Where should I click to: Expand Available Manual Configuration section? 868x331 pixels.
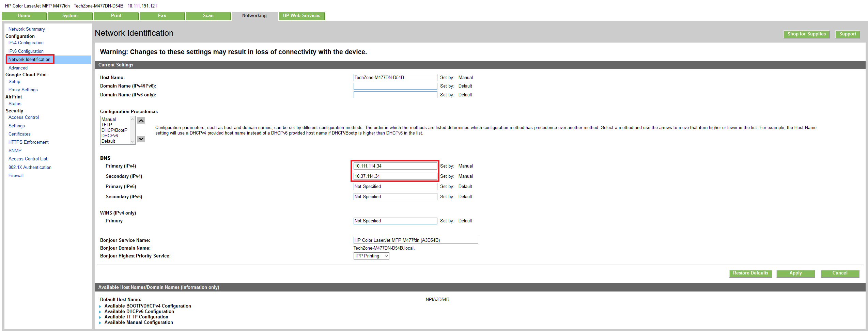(138, 322)
